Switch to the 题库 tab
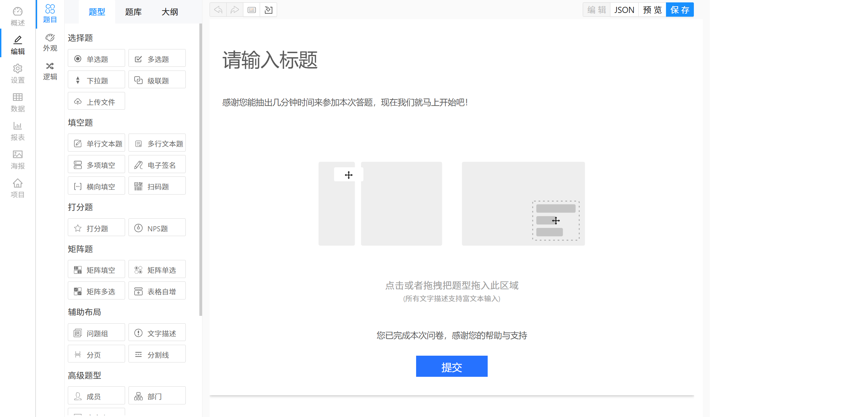 pyautogui.click(x=133, y=12)
